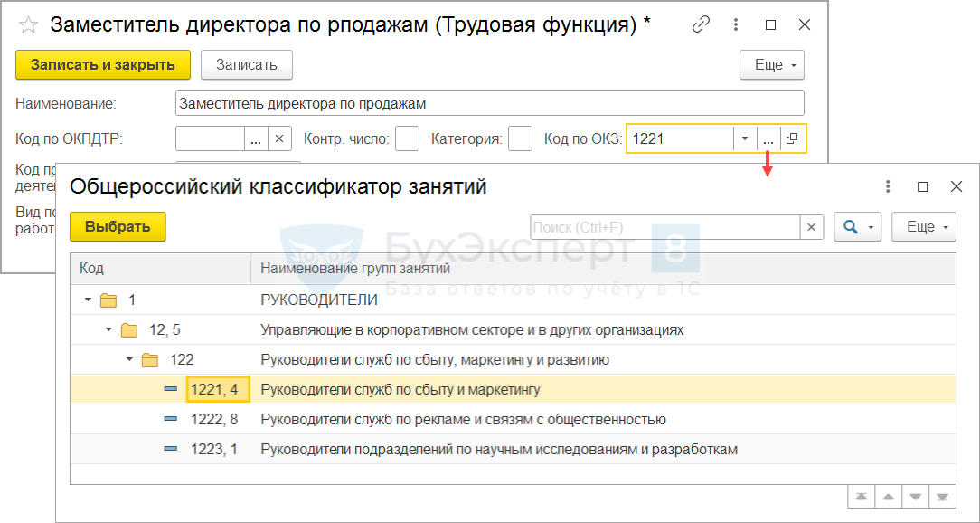Open Еще menu in classifier window

click(x=924, y=227)
